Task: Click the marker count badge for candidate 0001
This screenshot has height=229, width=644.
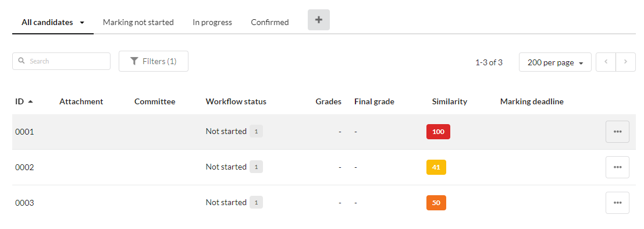Action: click(x=257, y=132)
